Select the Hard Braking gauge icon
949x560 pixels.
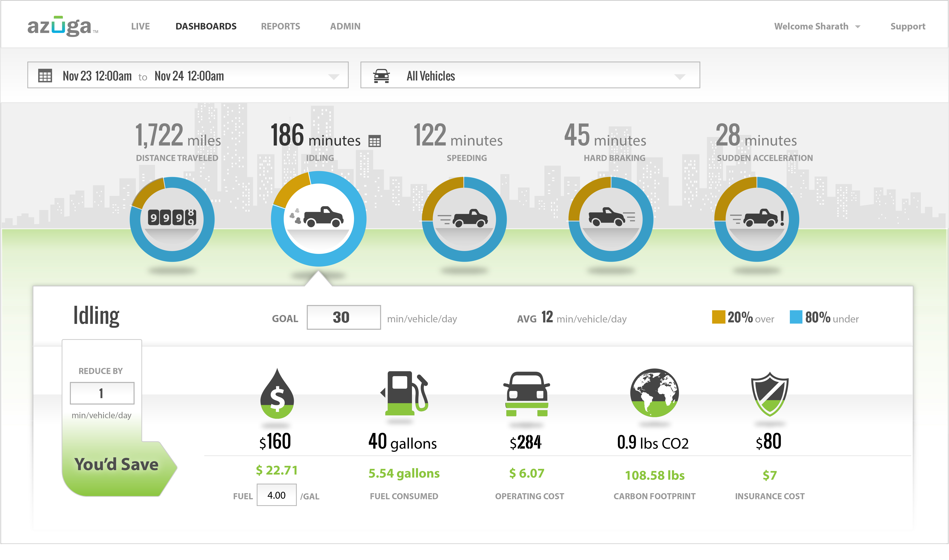[x=611, y=219]
